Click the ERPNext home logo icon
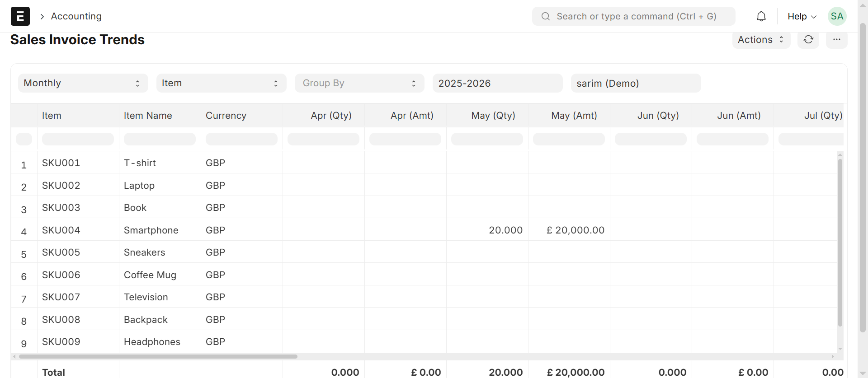This screenshot has width=868, height=378. [x=20, y=16]
